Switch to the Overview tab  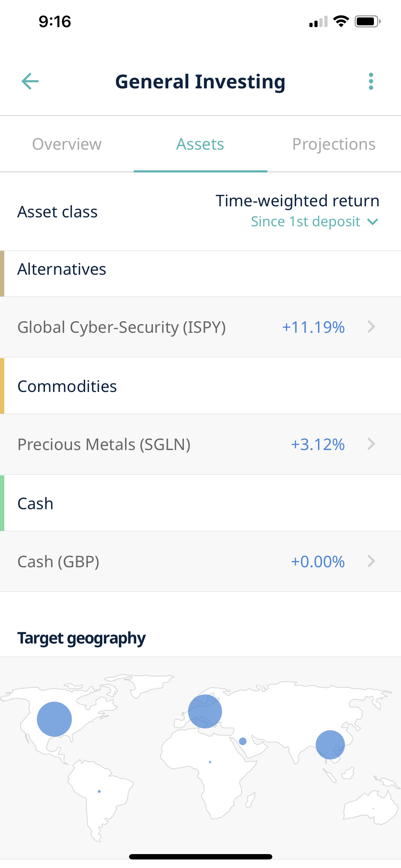[x=67, y=144]
